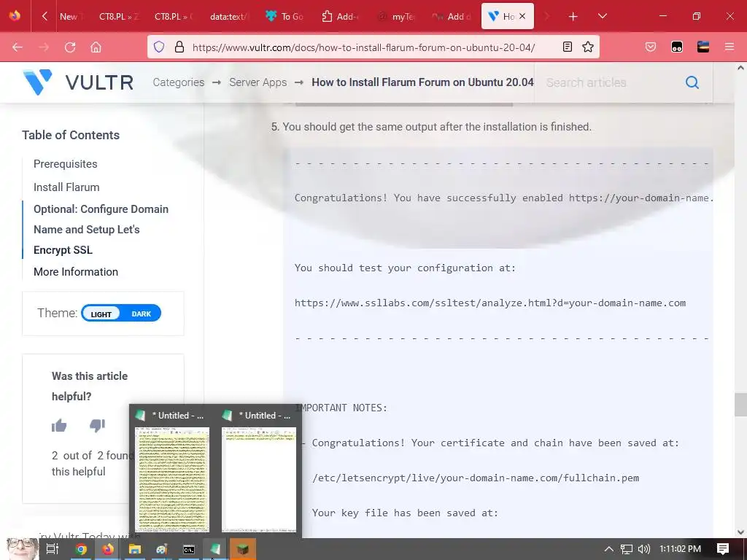Open Minecraft taskbar icon
The height and width of the screenshot is (560, 747).
[243, 549]
